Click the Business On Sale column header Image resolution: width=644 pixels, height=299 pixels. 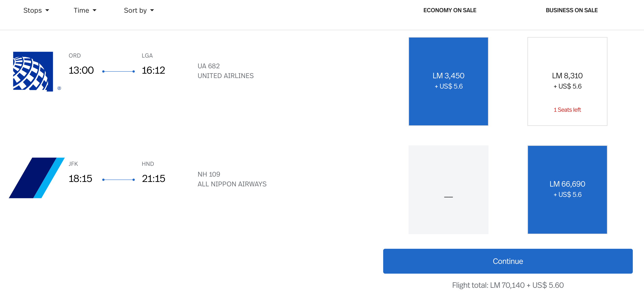click(572, 10)
